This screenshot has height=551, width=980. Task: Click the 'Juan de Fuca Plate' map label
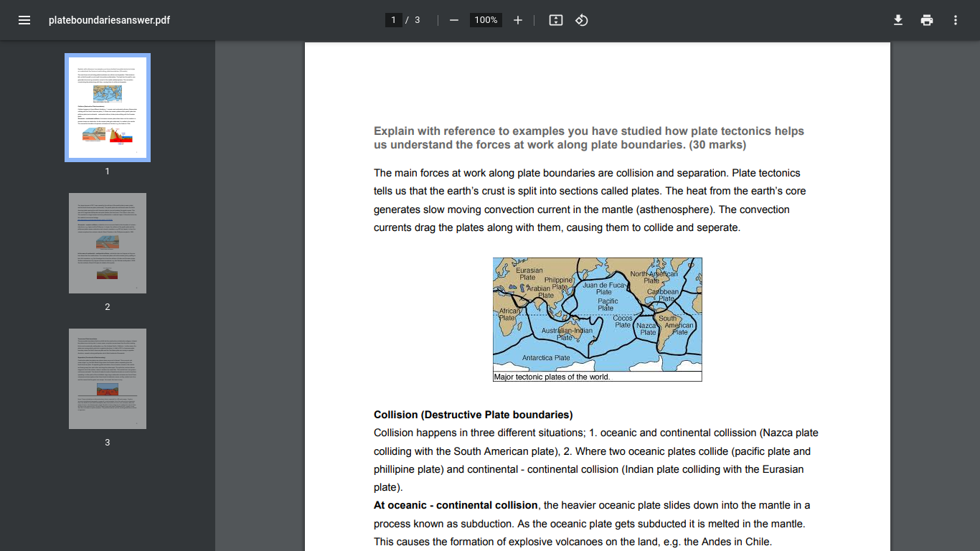click(604, 288)
